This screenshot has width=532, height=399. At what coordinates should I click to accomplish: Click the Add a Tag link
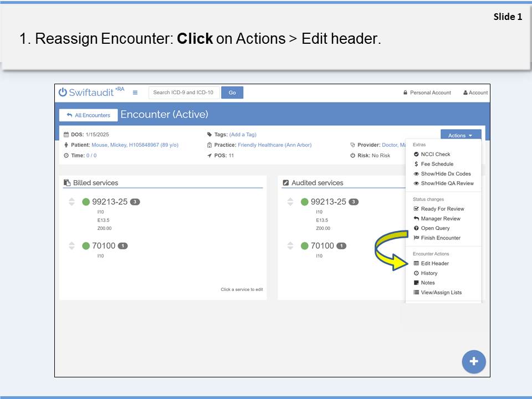click(x=243, y=135)
